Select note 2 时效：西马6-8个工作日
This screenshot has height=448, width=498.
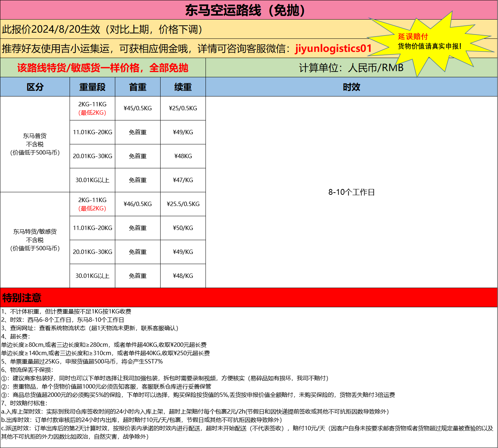[x=63, y=320]
